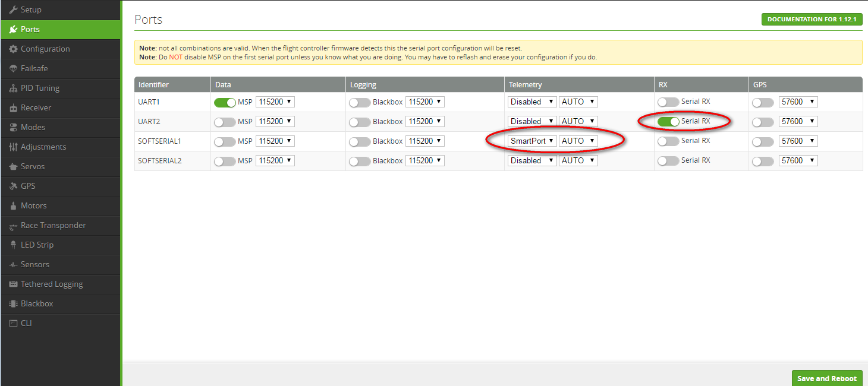Screen dimensions: 868x386
Task: Open UART1 GPS baud rate dropdown
Action: [x=798, y=102]
